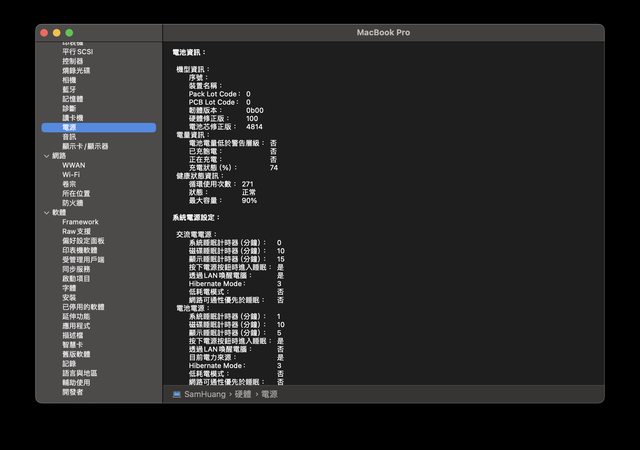Select the 軟體 category label

(59, 213)
